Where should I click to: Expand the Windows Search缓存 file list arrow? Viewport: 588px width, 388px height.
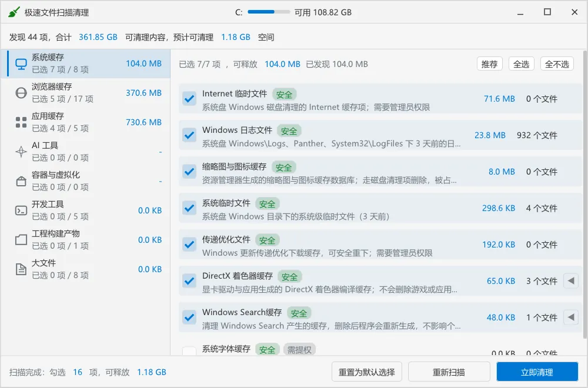pos(571,317)
